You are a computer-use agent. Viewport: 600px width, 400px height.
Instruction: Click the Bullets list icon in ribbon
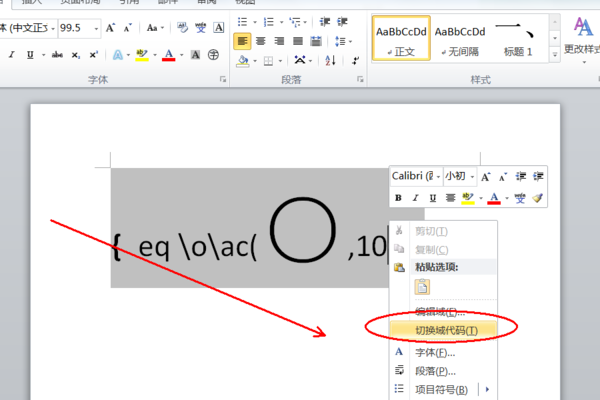click(243, 22)
